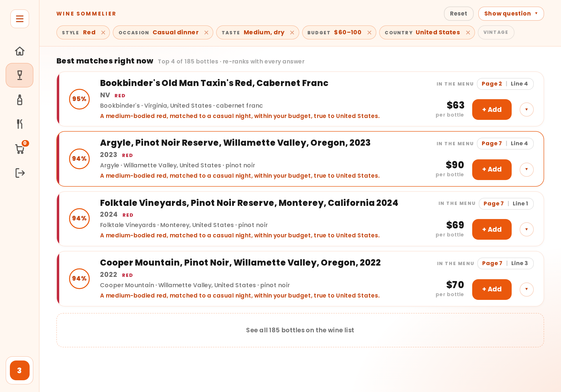Remove the United States country filter

[x=468, y=32]
